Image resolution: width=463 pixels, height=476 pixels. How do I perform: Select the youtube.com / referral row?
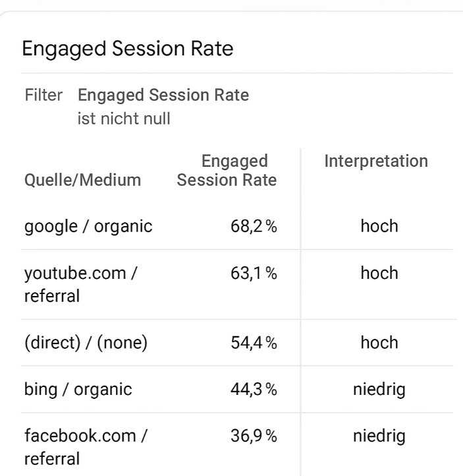[x=237, y=285]
